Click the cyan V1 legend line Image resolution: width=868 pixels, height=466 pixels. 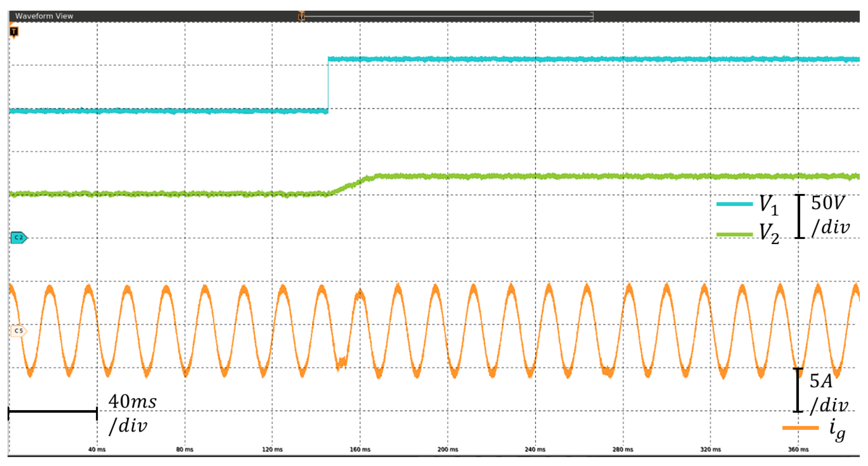pyautogui.click(x=734, y=204)
